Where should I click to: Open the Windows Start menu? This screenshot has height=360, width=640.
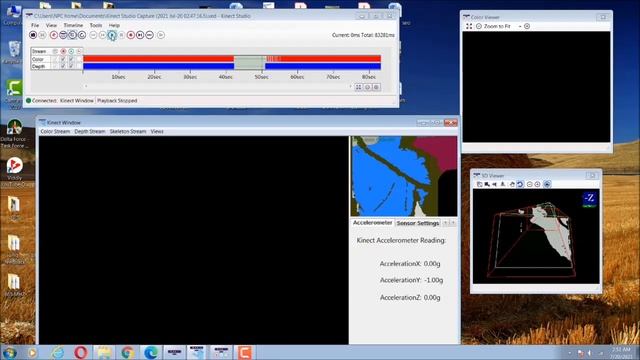(9, 353)
